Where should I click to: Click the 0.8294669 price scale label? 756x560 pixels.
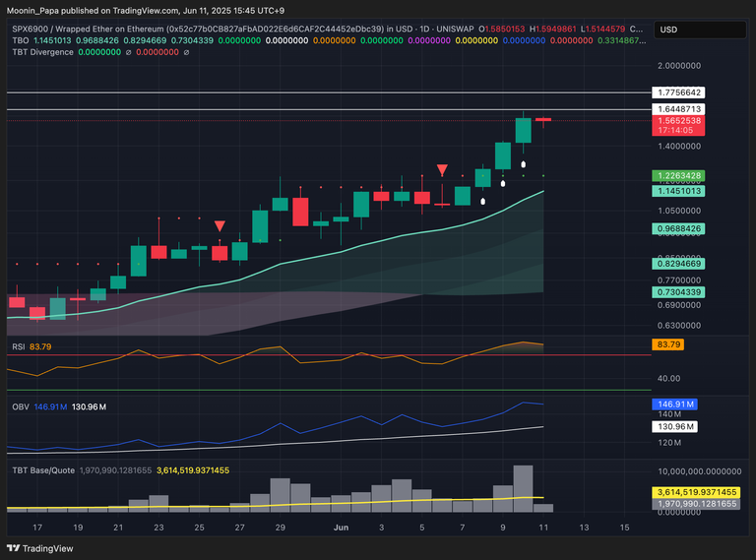678,264
